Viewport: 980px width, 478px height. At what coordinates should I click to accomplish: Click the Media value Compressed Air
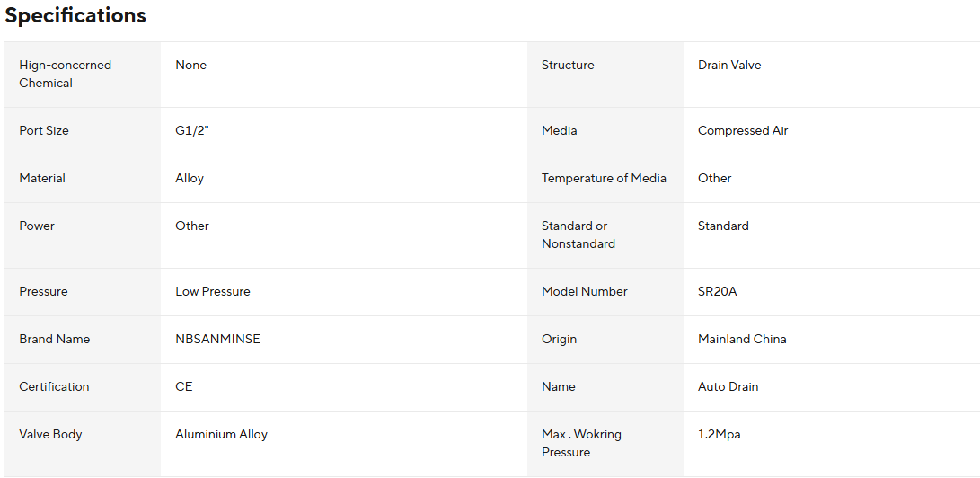pyautogui.click(x=743, y=130)
